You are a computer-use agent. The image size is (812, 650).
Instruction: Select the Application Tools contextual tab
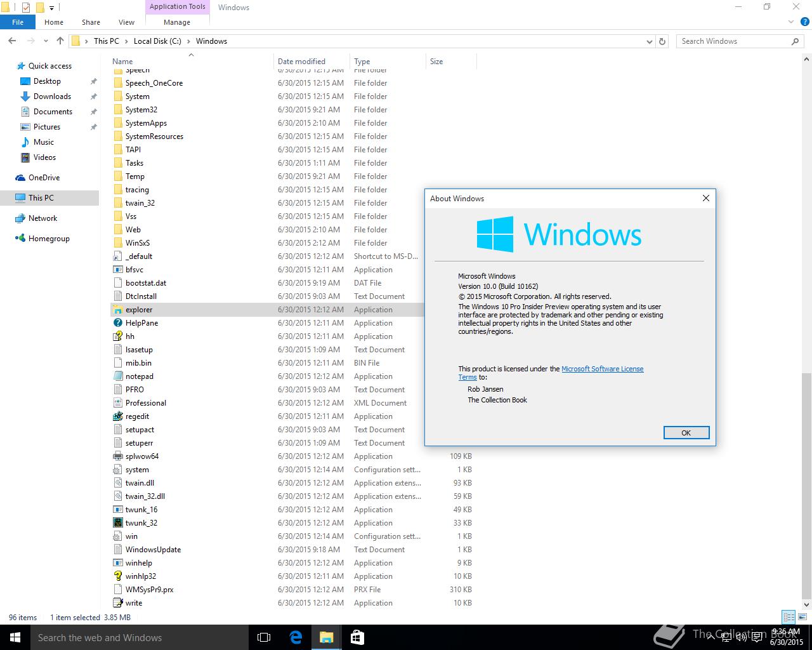click(178, 7)
